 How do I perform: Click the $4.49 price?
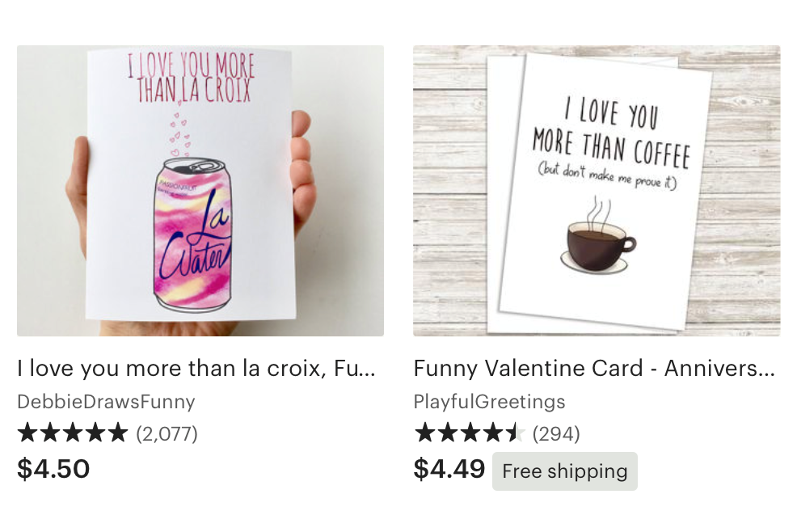pos(449,469)
